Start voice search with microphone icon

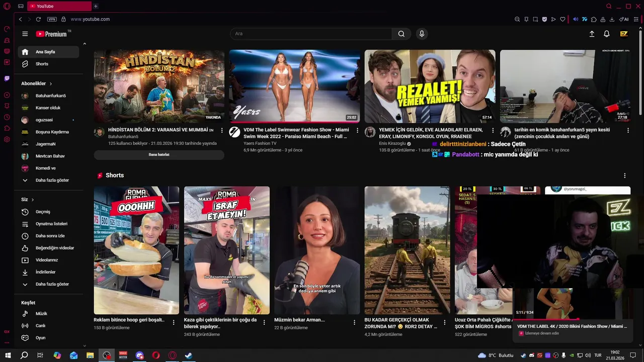point(422,34)
